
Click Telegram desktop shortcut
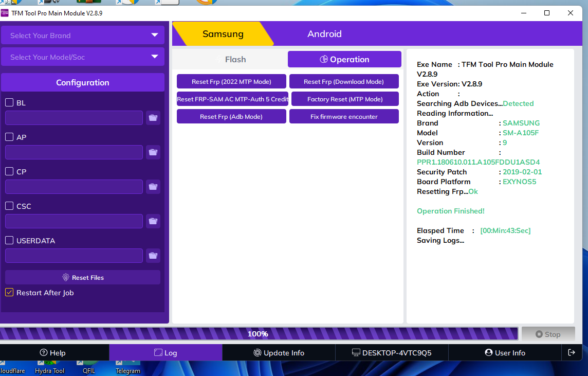click(x=128, y=368)
